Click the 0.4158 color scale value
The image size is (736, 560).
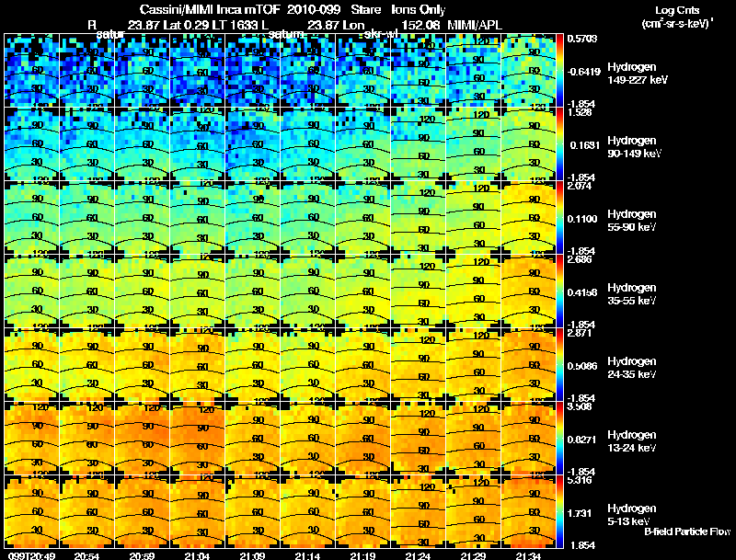[x=582, y=292]
